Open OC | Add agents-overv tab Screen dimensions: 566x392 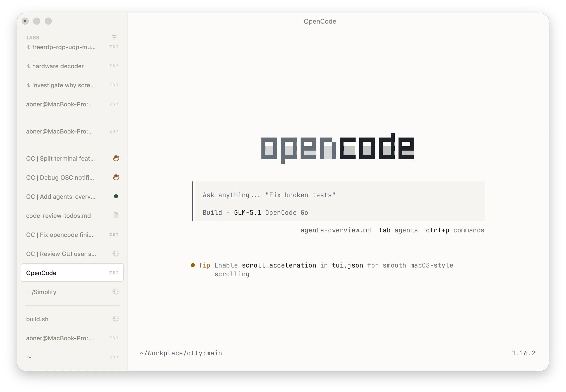72,197
